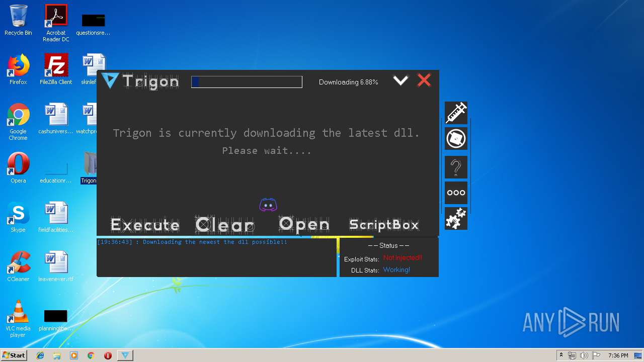Select the Trigon folder on the desktop
644x362 pixels.
tap(90, 168)
